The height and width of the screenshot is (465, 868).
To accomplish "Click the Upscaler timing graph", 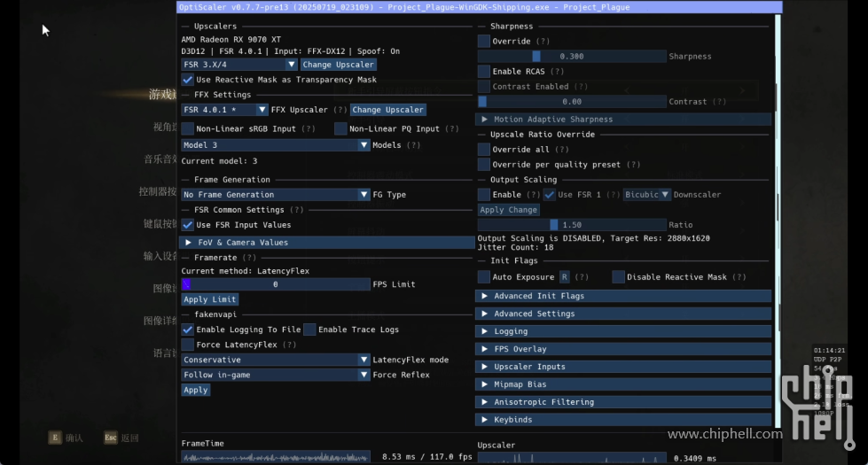I will point(572,459).
